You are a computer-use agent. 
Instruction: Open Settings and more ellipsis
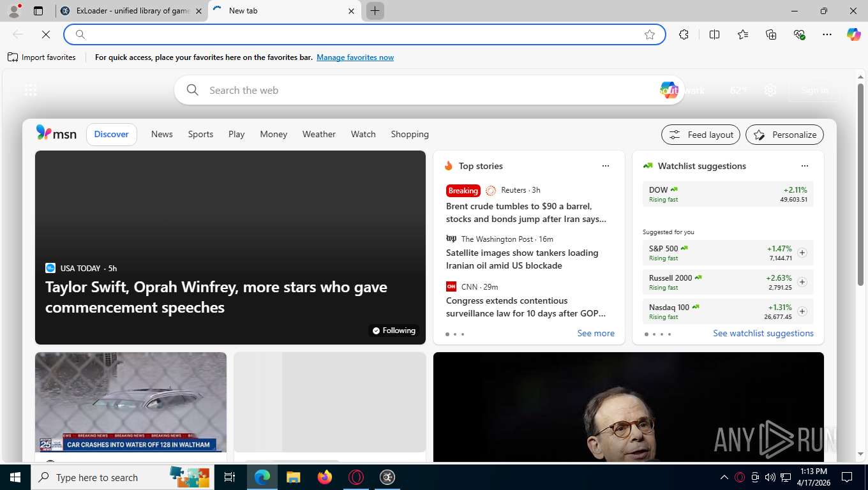(827, 34)
